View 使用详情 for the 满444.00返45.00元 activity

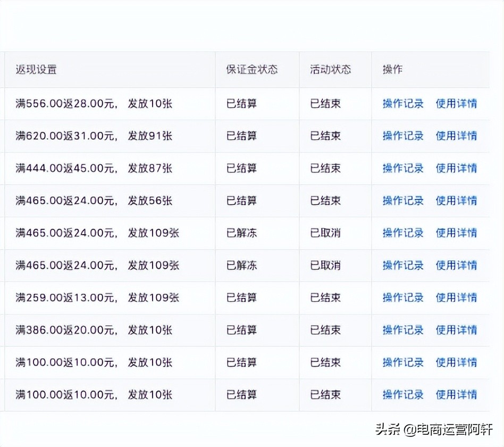tap(457, 168)
